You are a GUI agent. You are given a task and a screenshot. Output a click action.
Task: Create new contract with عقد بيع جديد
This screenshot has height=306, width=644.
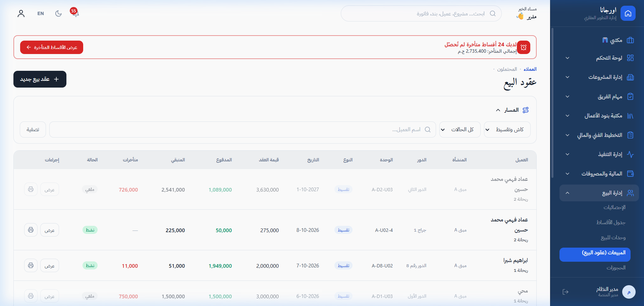pos(40,79)
